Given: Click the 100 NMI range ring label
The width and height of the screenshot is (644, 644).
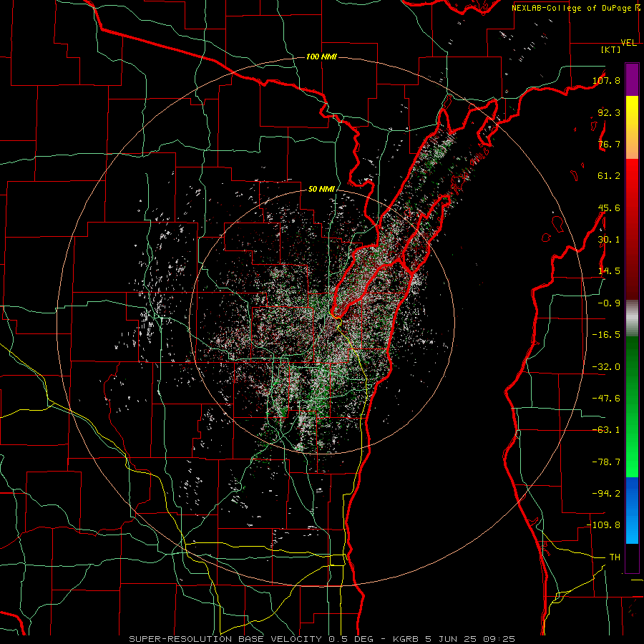Looking at the screenshot, I should click(x=321, y=57).
